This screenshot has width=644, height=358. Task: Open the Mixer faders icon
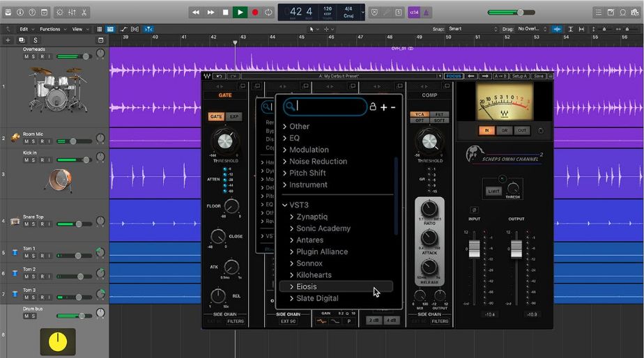point(72,13)
